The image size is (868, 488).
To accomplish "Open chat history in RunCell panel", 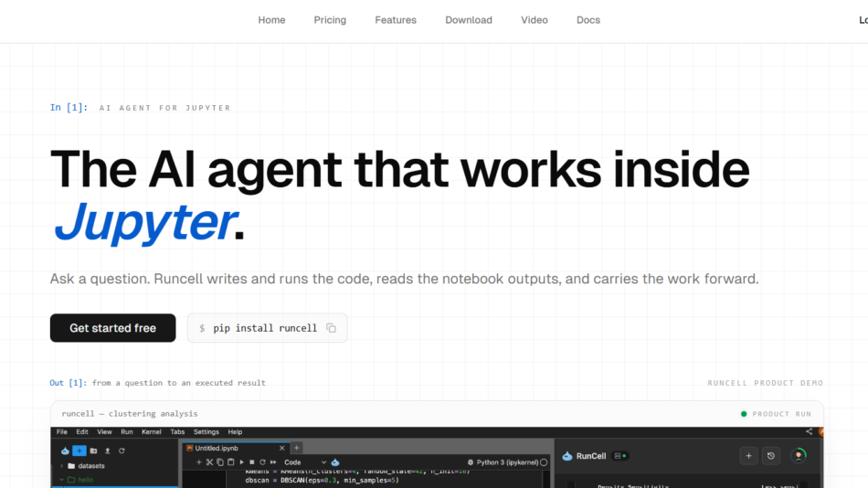I will point(770,456).
